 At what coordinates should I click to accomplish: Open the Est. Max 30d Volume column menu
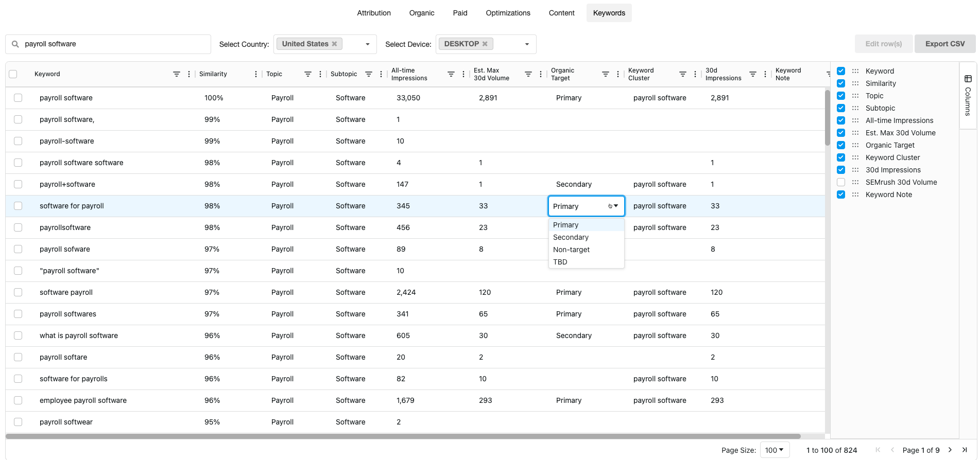(541, 74)
